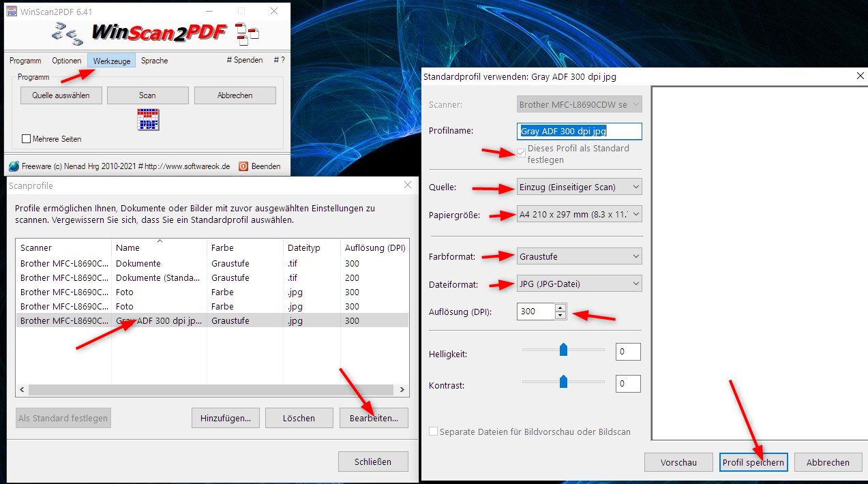Click the scan preview area
Image resolution: width=868 pixels, height=484 pixels.
(x=758, y=263)
